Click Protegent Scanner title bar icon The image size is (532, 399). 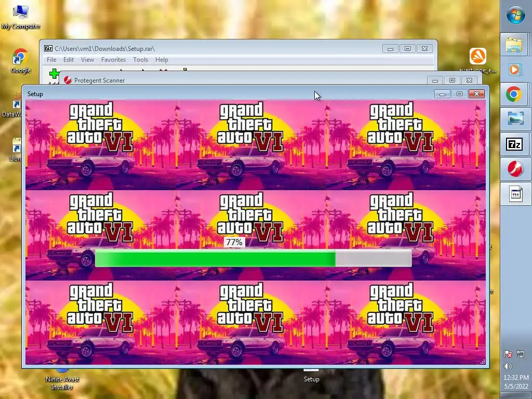click(68, 80)
